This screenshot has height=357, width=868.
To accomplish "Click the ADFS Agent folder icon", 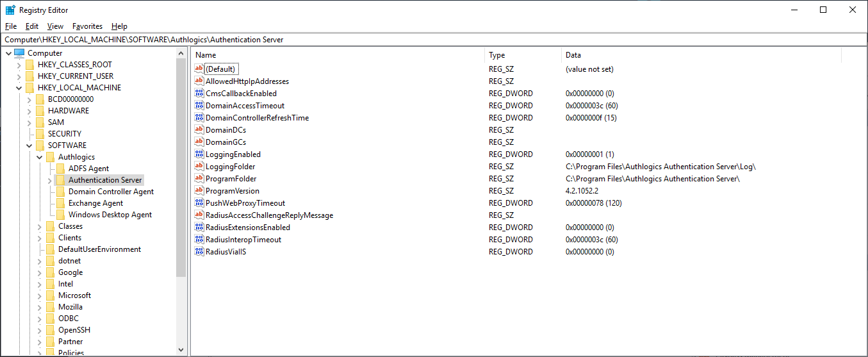I will click(x=60, y=169).
